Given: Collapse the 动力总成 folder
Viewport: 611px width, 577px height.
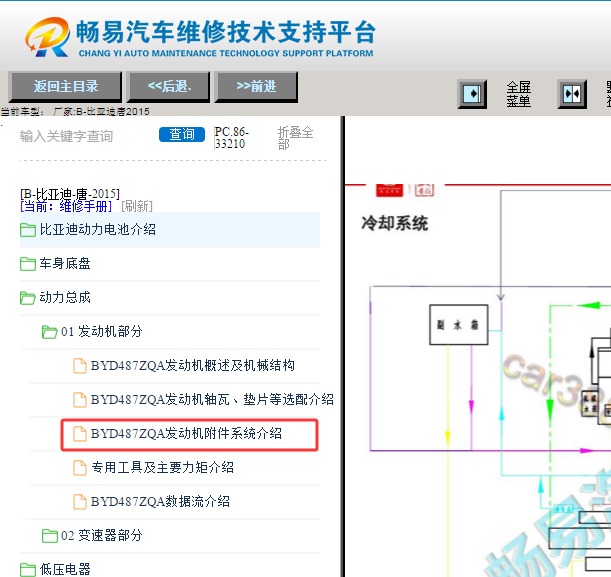Looking at the screenshot, I should (65, 298).
